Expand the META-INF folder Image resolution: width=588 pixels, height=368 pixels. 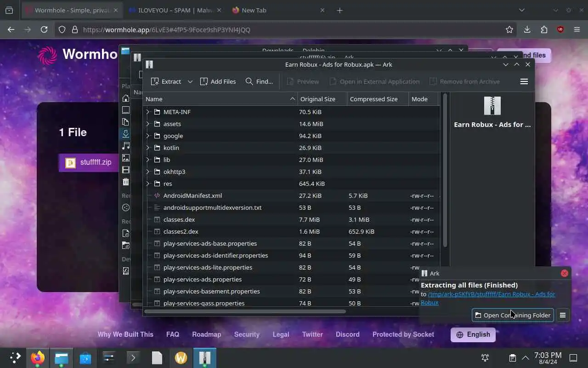click(x=147, y=112)
